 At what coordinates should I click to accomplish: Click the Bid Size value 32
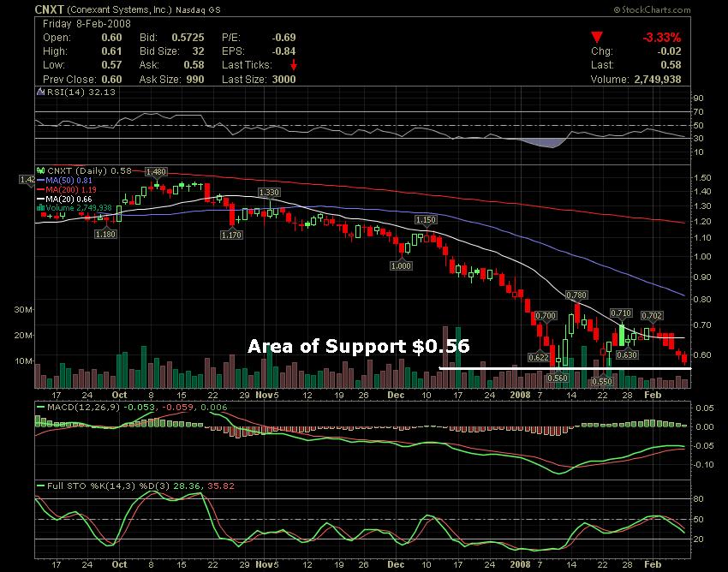[198, 51]
